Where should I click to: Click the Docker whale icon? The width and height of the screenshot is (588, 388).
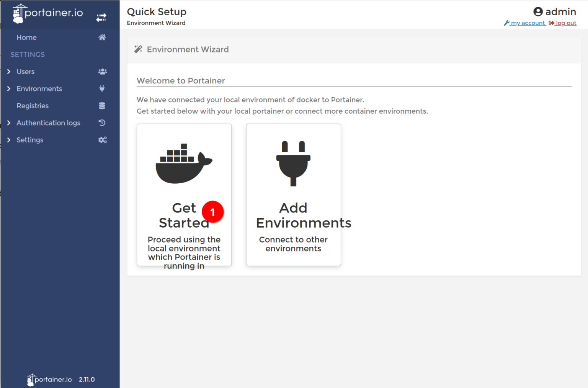pyautogui.click(x=184, y=164)
